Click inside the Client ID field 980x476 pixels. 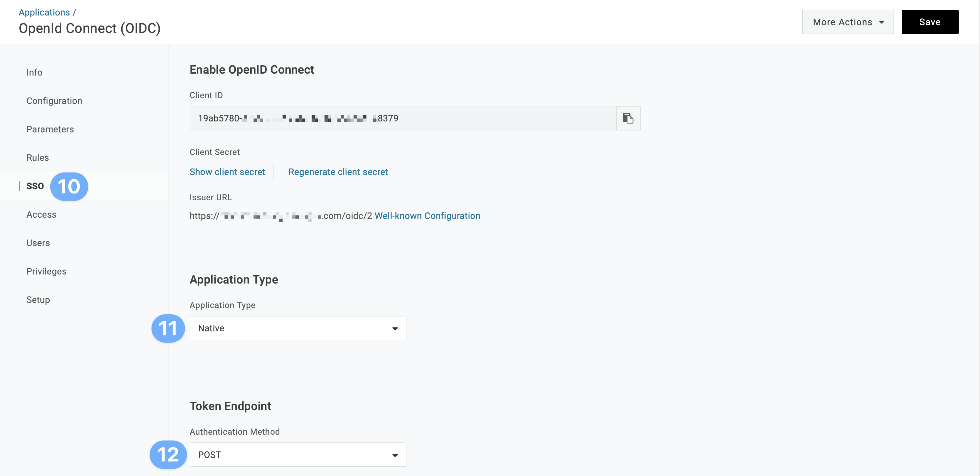[403, 119]
